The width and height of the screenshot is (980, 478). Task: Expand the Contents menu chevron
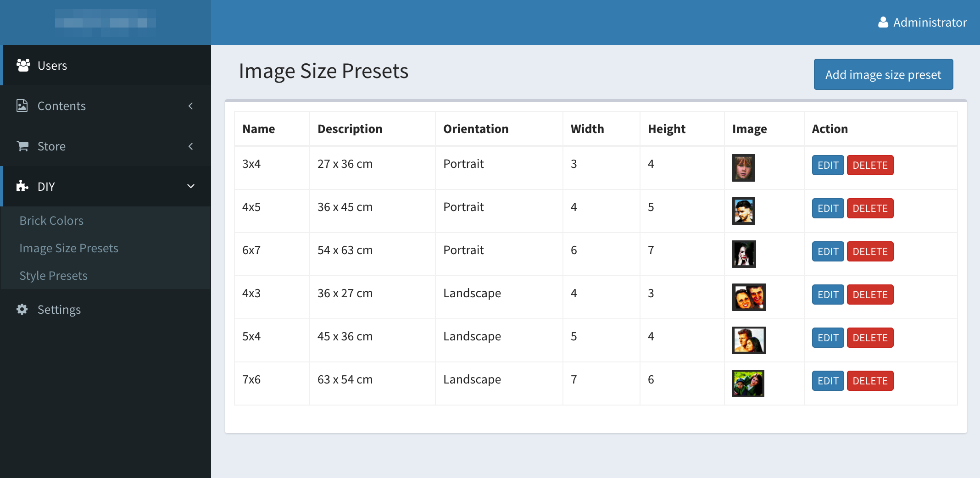pyautogui.click(x=191, y=106)
